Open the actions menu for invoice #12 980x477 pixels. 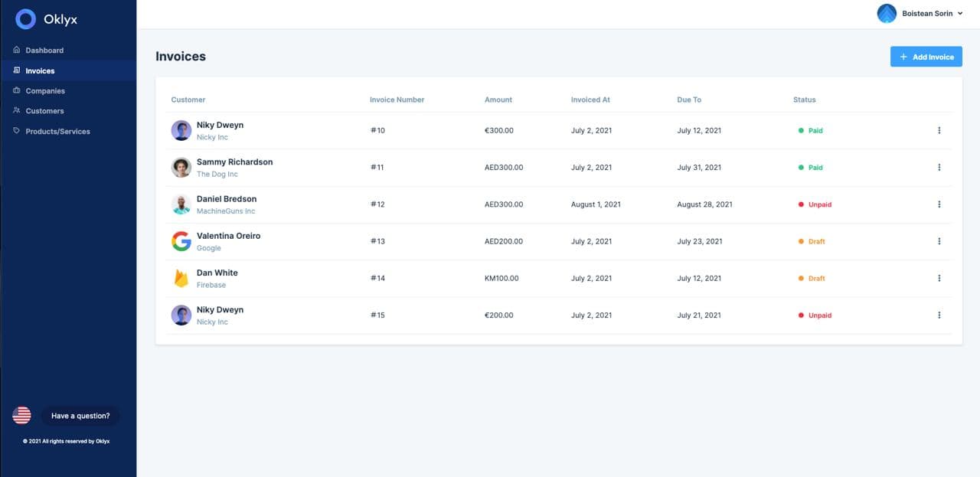click(x=939, y=204)
